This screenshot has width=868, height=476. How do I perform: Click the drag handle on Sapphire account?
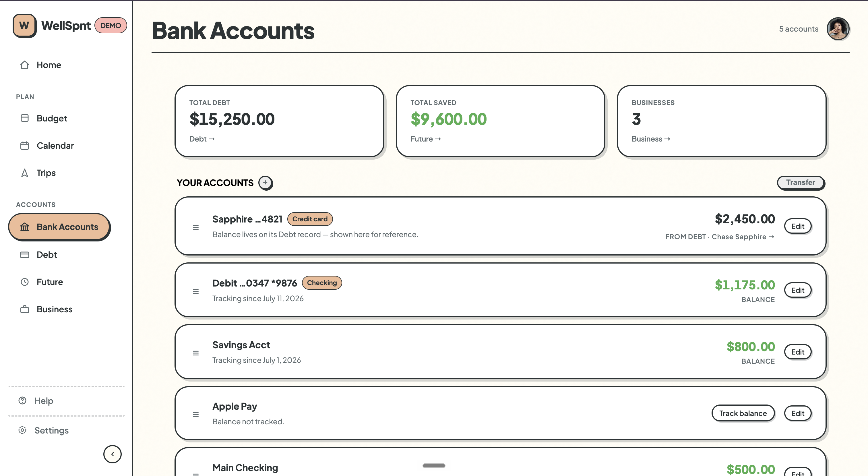[x=196, y=227]
